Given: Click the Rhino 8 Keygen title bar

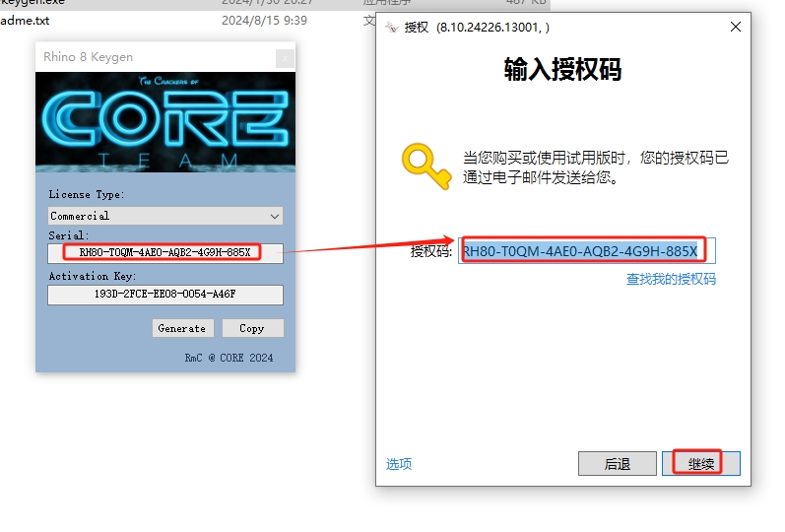Looking at the screenshot, I should point(148,57).
